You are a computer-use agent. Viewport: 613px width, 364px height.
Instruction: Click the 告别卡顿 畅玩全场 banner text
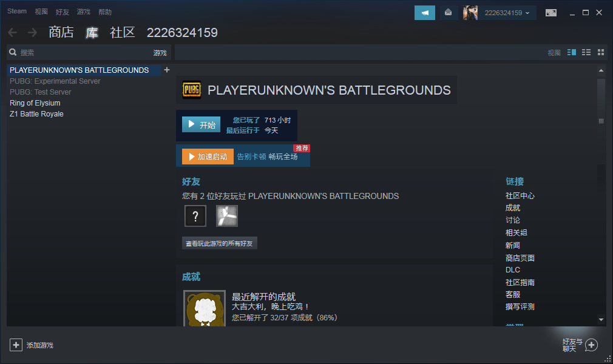click(x=267, y=157)
